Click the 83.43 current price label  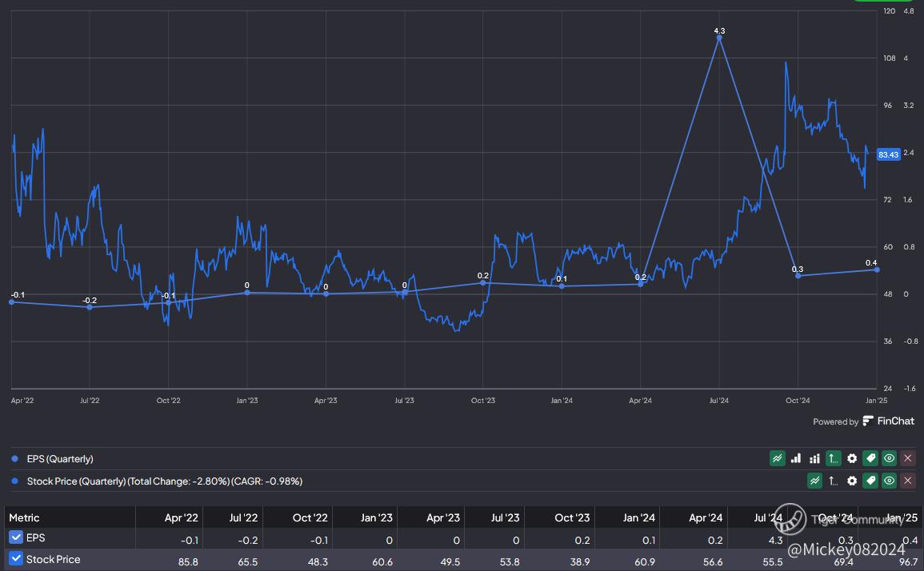(x=888, y=154)
